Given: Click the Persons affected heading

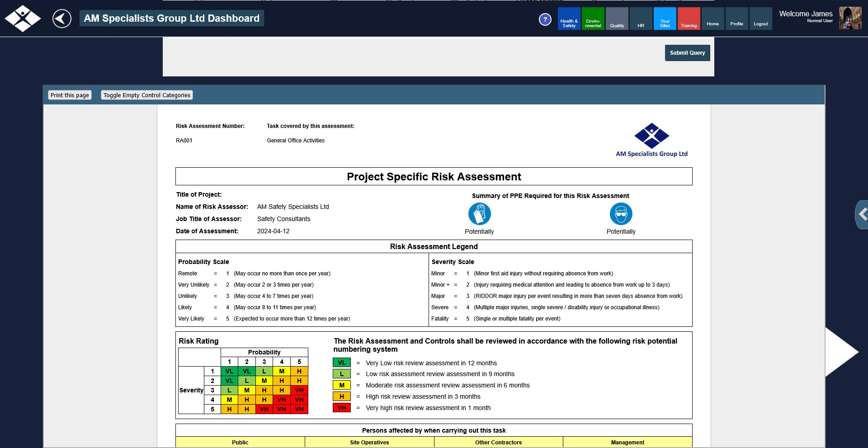Looking at the screenshot, I should tap(434, 430).
